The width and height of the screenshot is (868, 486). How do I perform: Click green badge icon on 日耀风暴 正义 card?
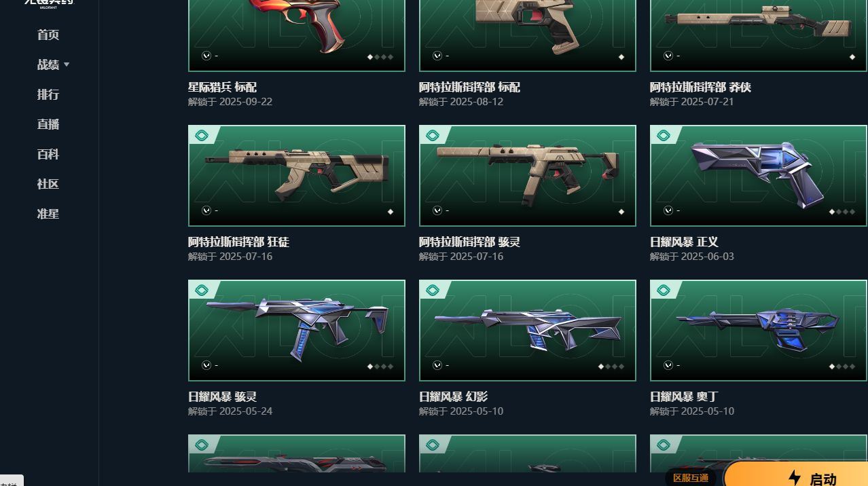pos(664,136)
